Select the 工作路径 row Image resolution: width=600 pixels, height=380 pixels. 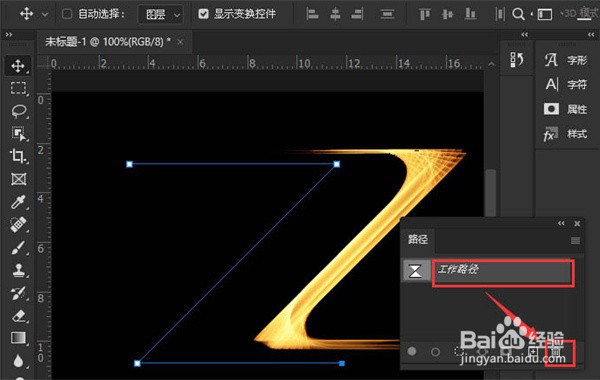click(x=493, y=271)
